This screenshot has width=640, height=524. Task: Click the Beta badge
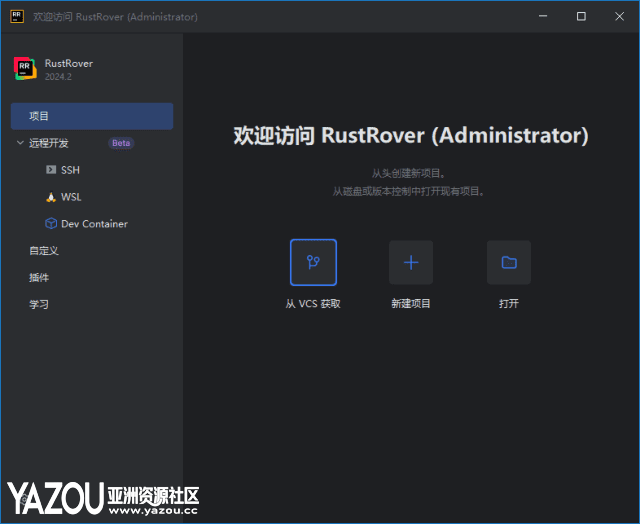click(121, 143)
